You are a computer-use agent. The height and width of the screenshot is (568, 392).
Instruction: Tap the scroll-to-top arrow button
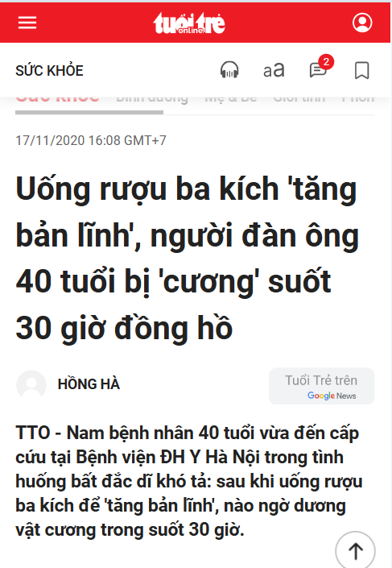[x=356, y=550]
